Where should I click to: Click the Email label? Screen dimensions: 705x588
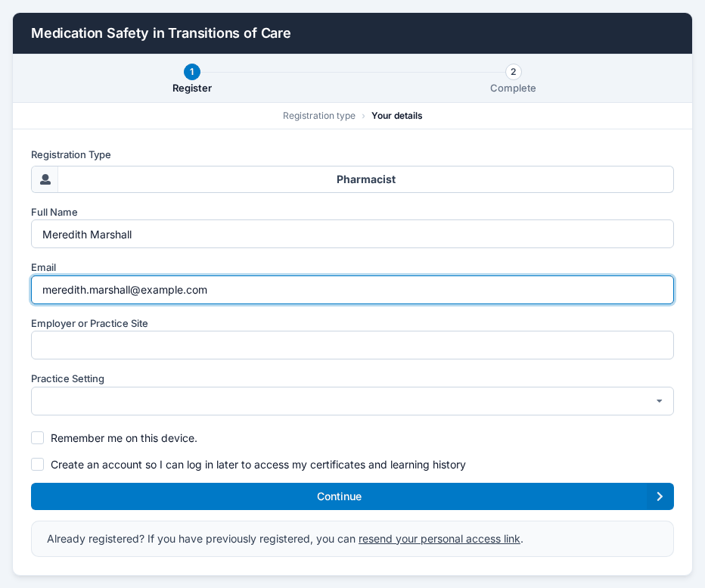click(x=43, y=268)
